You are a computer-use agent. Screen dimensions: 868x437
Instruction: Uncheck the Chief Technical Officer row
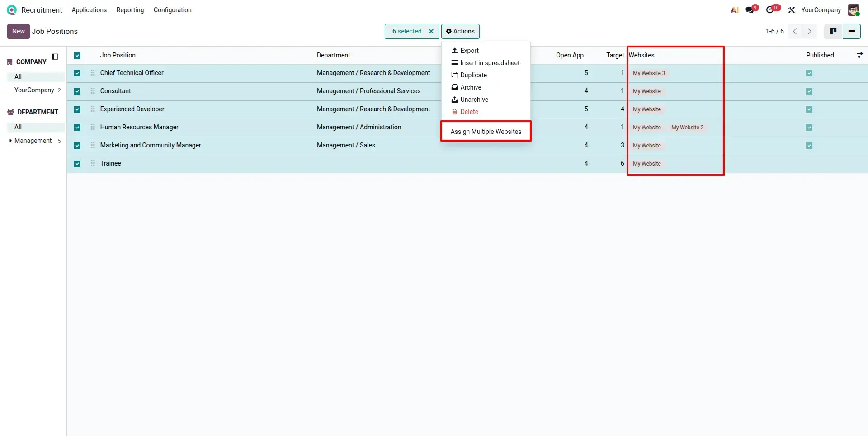click(x=77, y=73)
